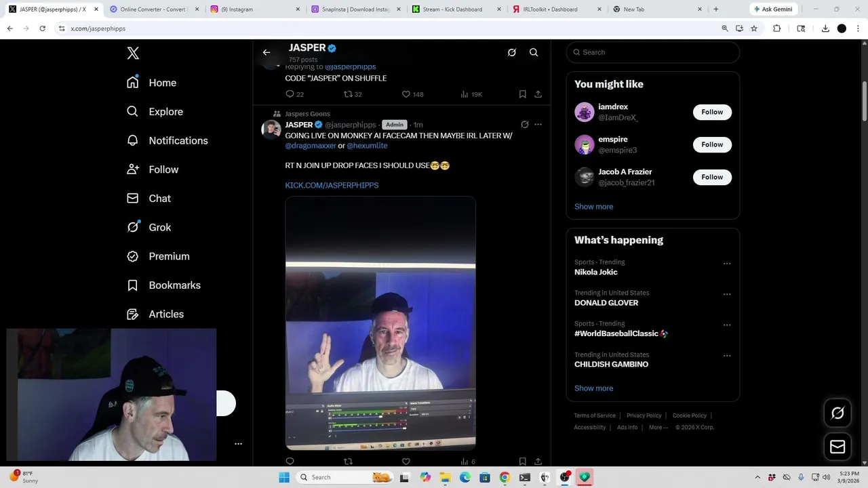Open the Nikola Jokic trend

point(596,272)
